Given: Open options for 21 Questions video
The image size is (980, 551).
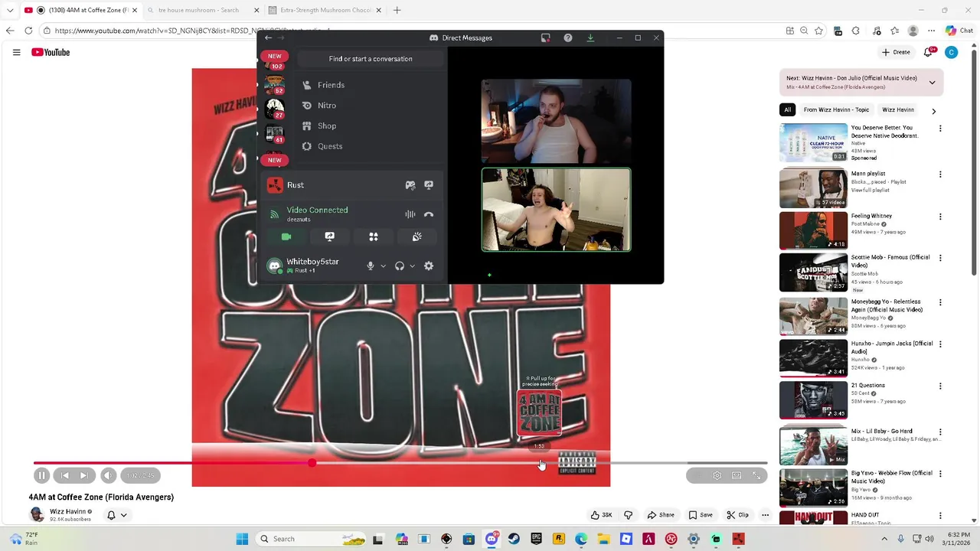Looking at the screenshot, I should point(940,386).
